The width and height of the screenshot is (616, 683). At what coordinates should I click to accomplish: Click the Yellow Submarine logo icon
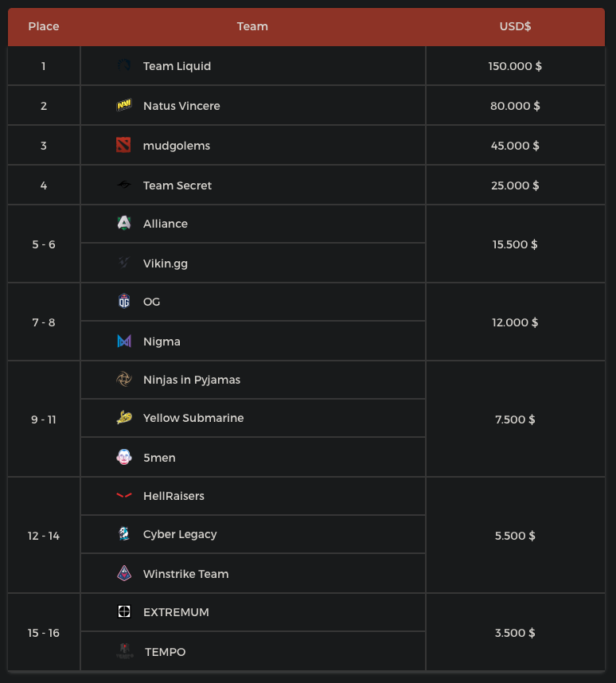pos(123,418)
